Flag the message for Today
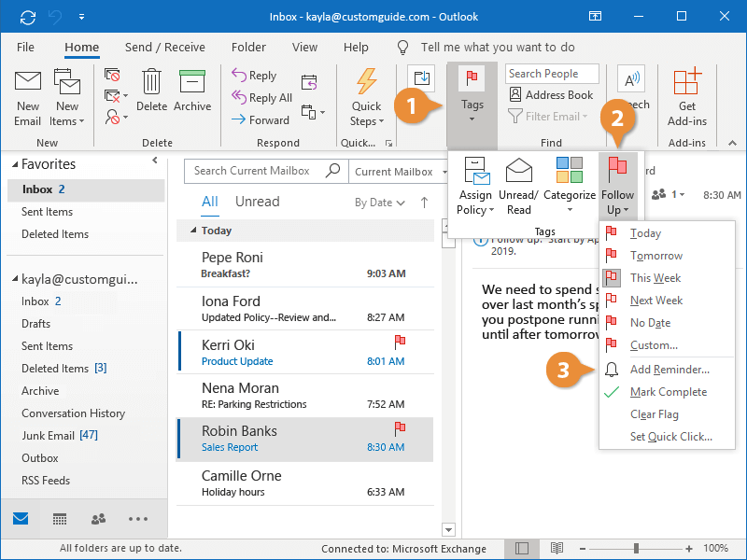 [667, 232]
